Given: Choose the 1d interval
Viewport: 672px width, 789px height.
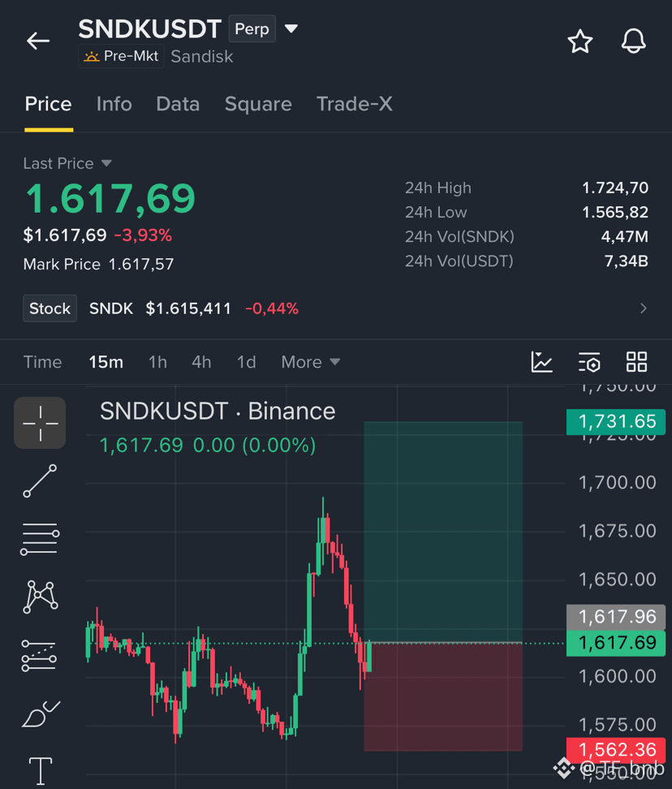Looking at the screenshot, I should click(247, 362).
